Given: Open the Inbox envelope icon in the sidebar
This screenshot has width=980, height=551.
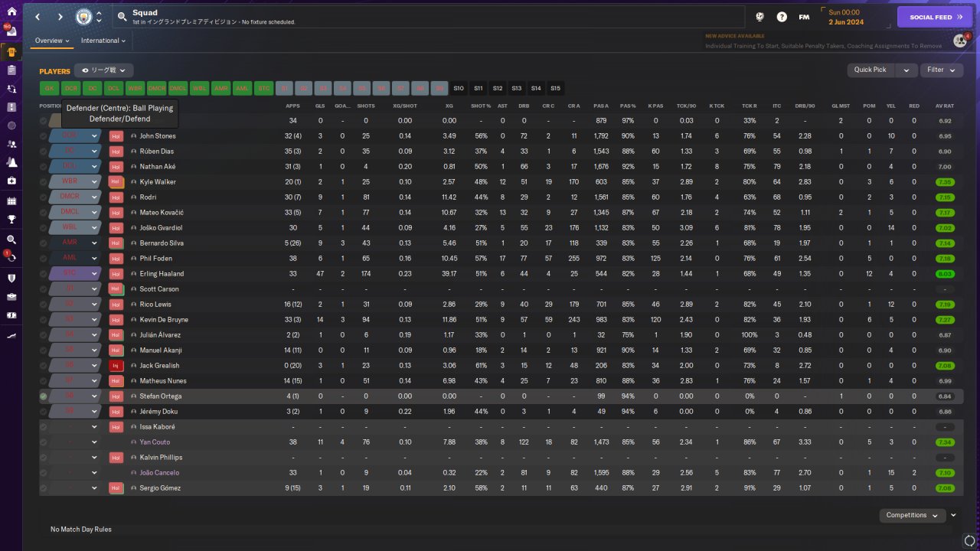Looking at the screenshot, I should (x=11, y=32).
